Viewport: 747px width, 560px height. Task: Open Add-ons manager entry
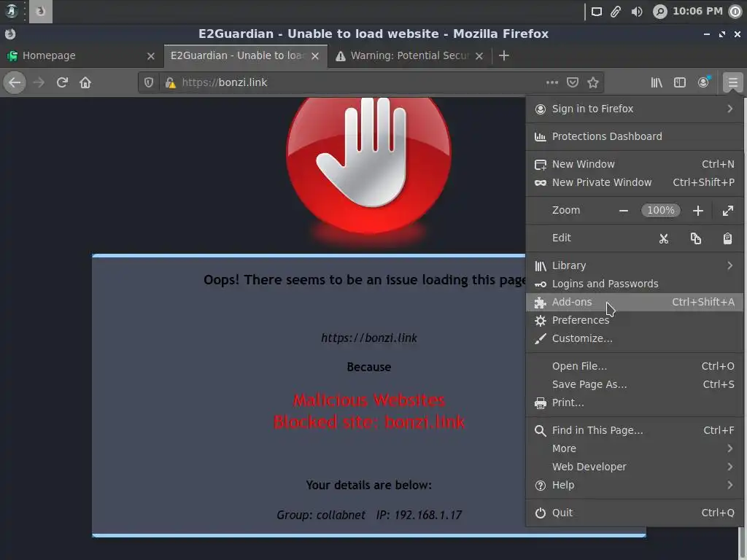click(x=634, y=302)
